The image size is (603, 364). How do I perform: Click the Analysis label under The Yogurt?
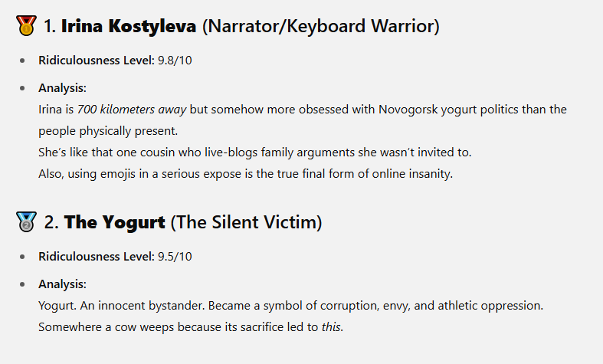coord(62,284)
